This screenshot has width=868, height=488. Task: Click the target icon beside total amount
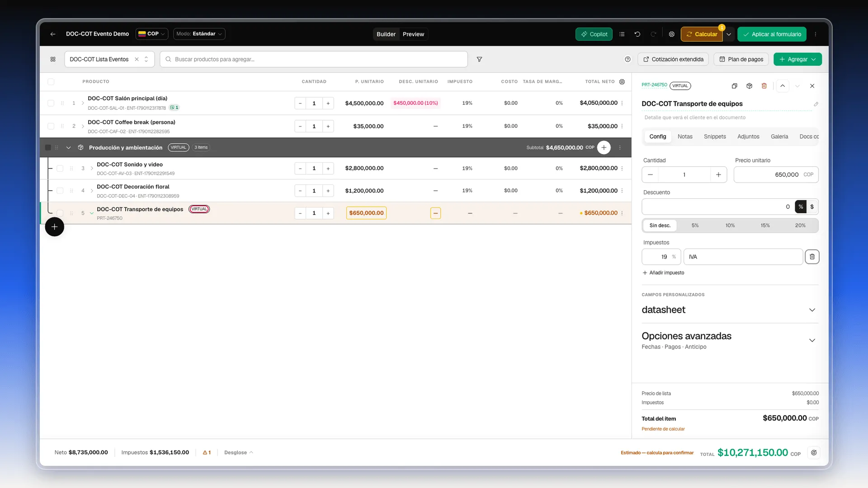coord(814,453)
